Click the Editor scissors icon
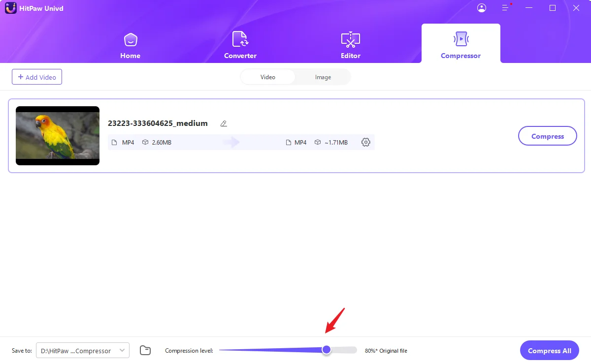Viewport: 591px width, 364px height. [x=350, y=39]
